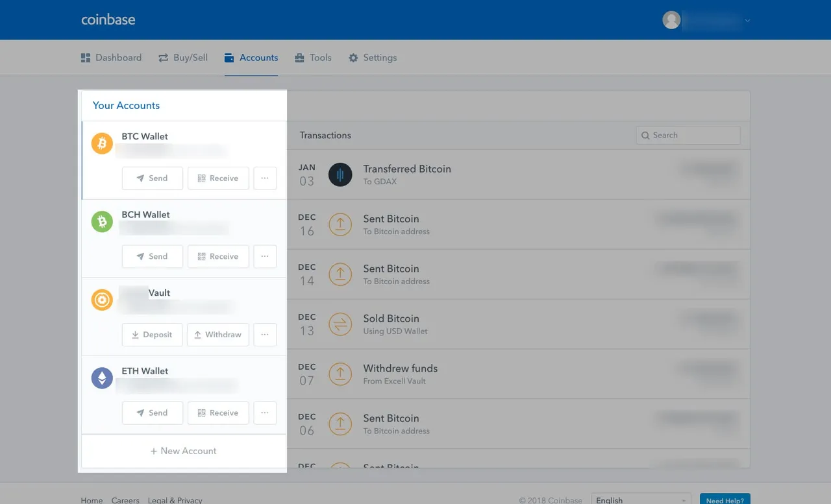Open the Sold Bitcoin transaction
Viewport: 831px width, 504px height.
click(x=518, y=324)
